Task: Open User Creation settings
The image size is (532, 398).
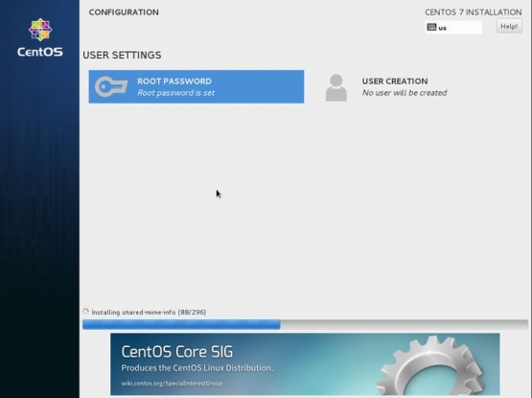Action: pos(386,87)
